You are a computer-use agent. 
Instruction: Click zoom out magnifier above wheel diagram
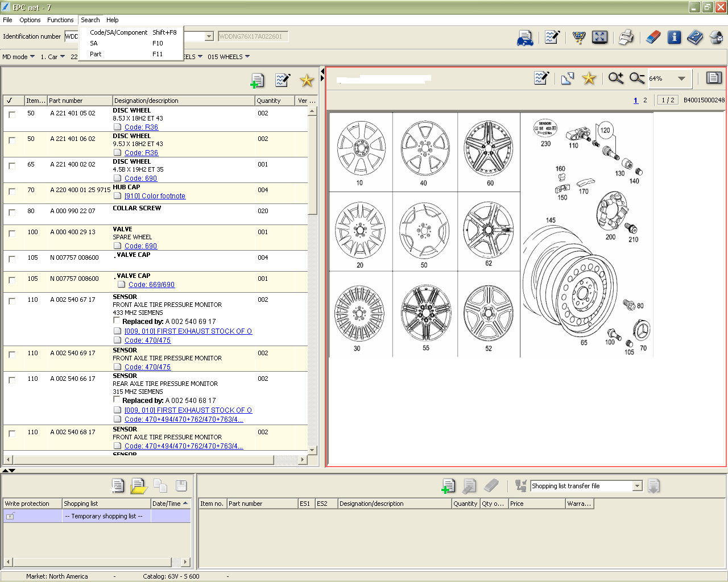click(x=637, y=78)
